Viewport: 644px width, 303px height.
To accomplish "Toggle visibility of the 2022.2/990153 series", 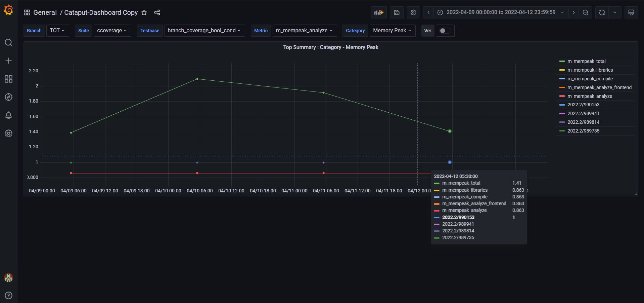I will (583, 105).
